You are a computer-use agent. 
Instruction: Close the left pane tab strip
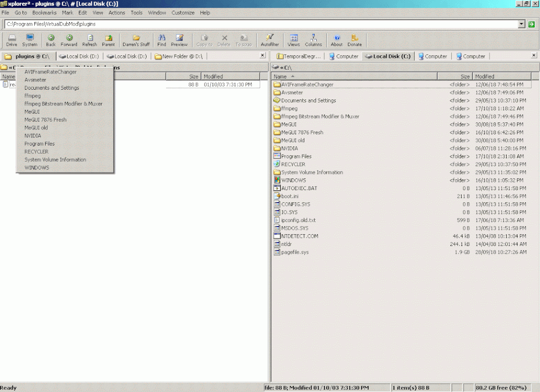click(263, 55)
